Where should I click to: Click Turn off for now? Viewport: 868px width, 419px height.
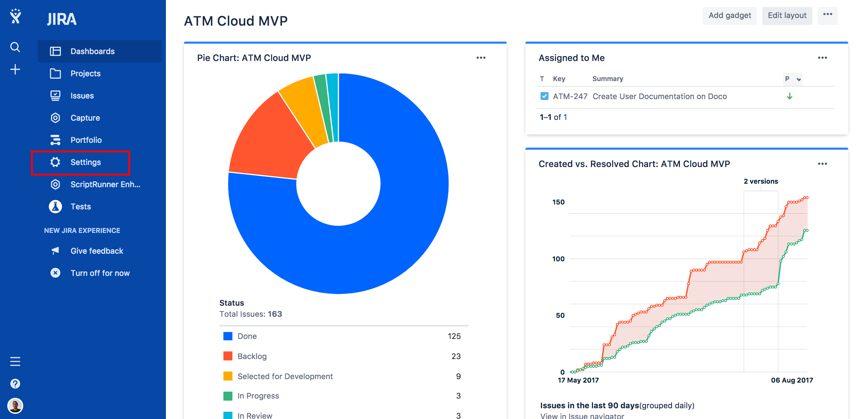pos(100,273)
